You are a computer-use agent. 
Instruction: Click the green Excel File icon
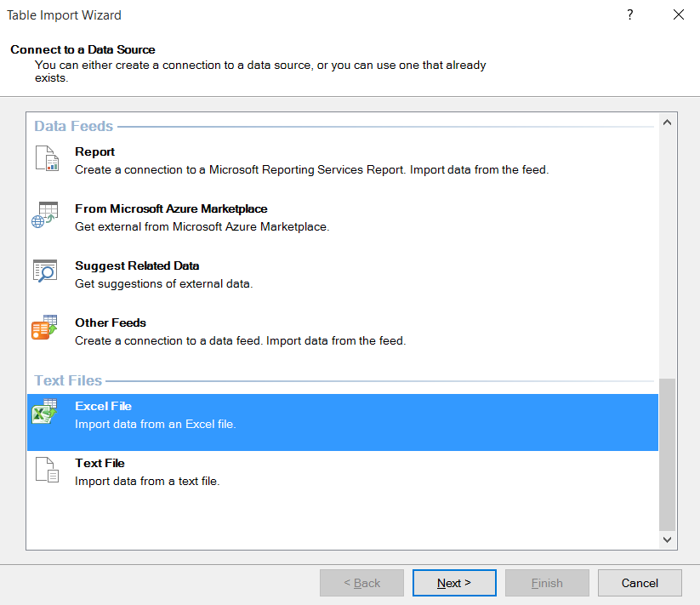tap(44, 412)
